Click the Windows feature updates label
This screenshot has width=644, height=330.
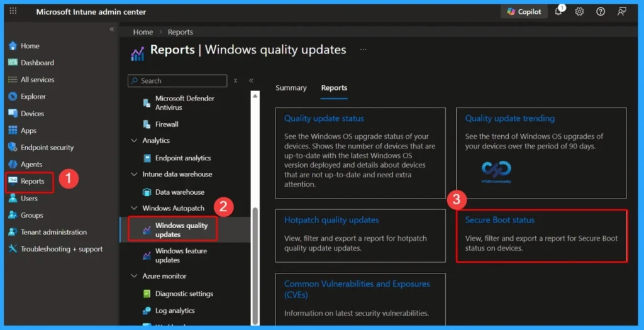pyautogui.click(x=181, y=255)
